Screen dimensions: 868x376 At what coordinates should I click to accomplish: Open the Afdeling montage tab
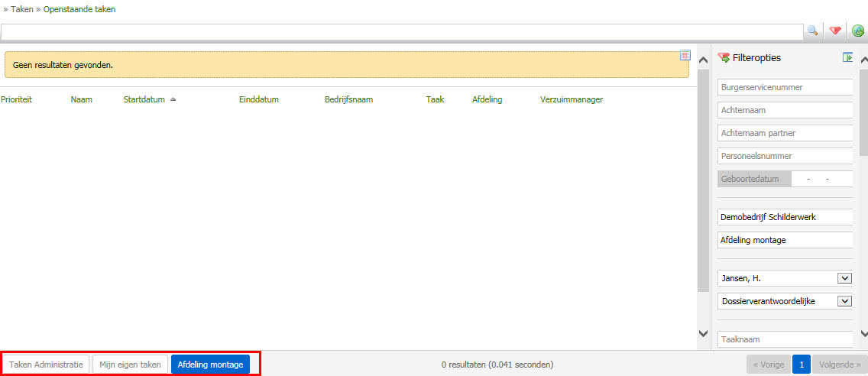tap(210, 365)
